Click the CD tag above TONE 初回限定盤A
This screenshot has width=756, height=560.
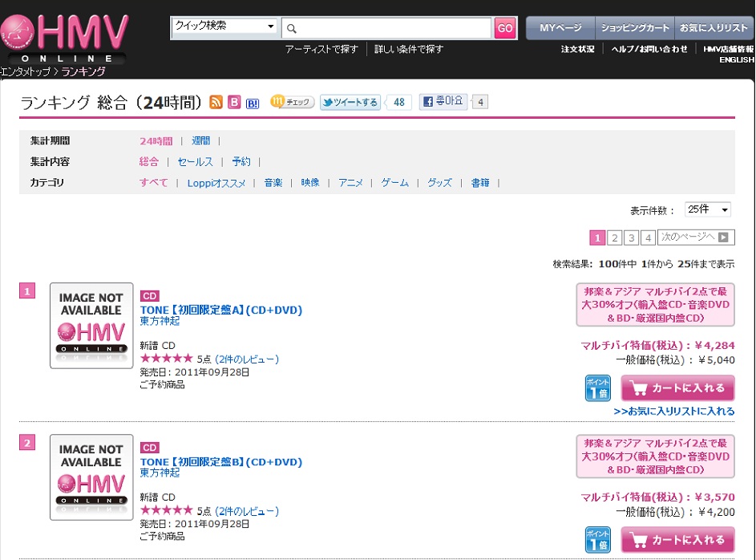pyautogui.click(x=149, y=296)
